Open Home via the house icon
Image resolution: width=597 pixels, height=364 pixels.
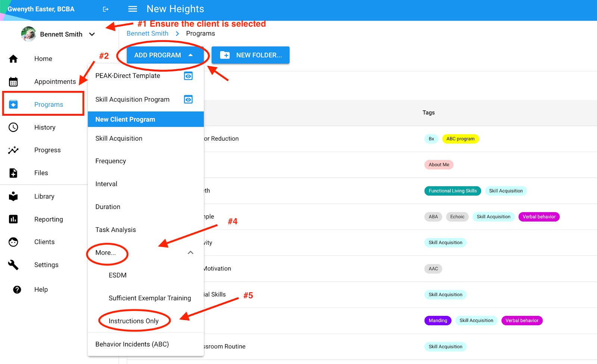point(13,59)
